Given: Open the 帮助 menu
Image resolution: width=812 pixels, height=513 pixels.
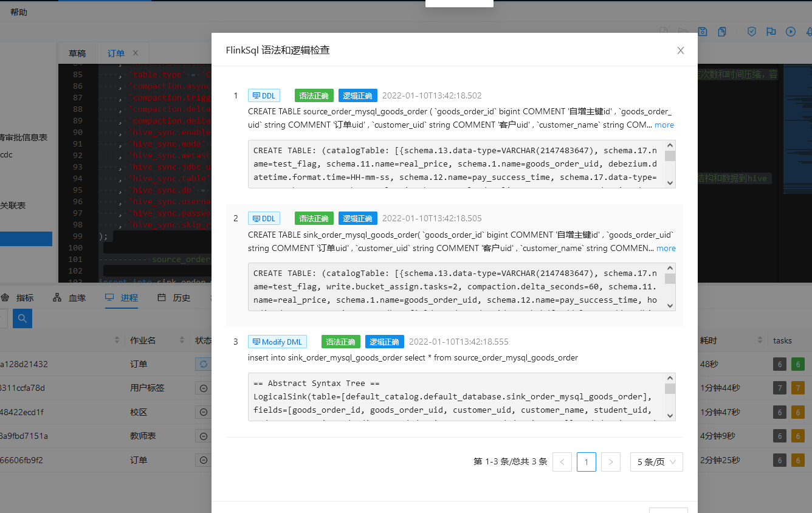Looking at the screenshot, I should (19, 12).
